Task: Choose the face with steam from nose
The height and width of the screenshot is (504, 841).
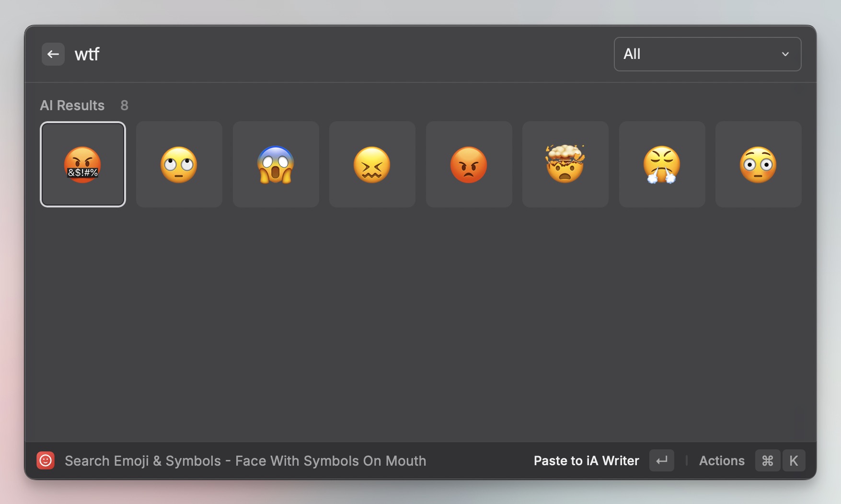Action: click(x=662, y=164)
